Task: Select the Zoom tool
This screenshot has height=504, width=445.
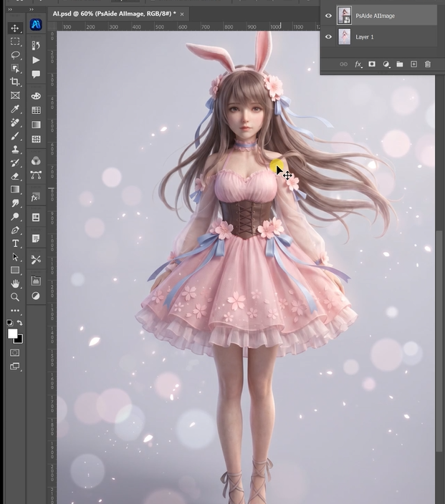Action: (x=15, y=297)
